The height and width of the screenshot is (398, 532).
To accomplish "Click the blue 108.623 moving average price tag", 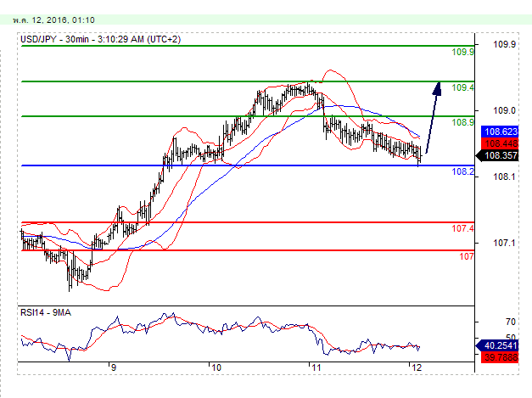I will click(x=500, y=132).
